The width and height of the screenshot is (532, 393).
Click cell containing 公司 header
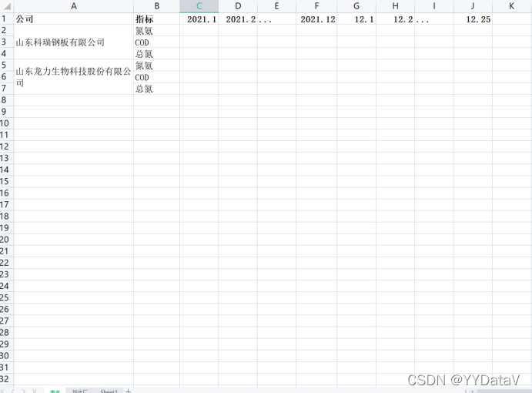[74, 19]
